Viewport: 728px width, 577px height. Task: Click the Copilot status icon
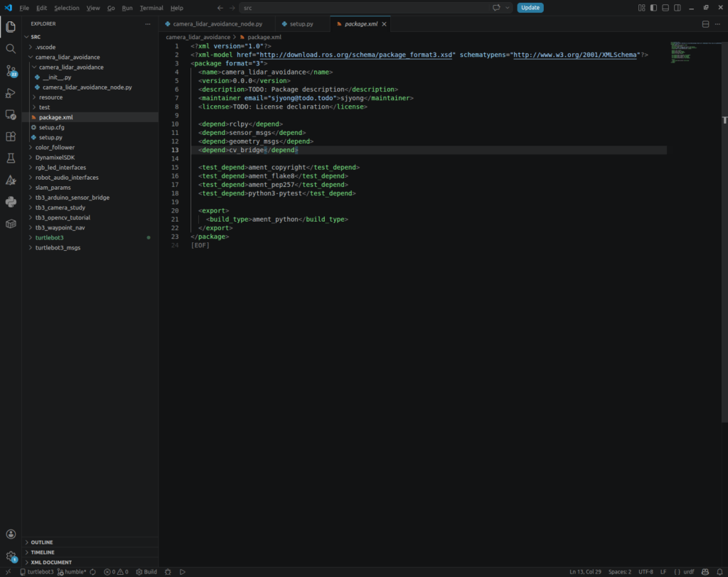coord(705,572)
